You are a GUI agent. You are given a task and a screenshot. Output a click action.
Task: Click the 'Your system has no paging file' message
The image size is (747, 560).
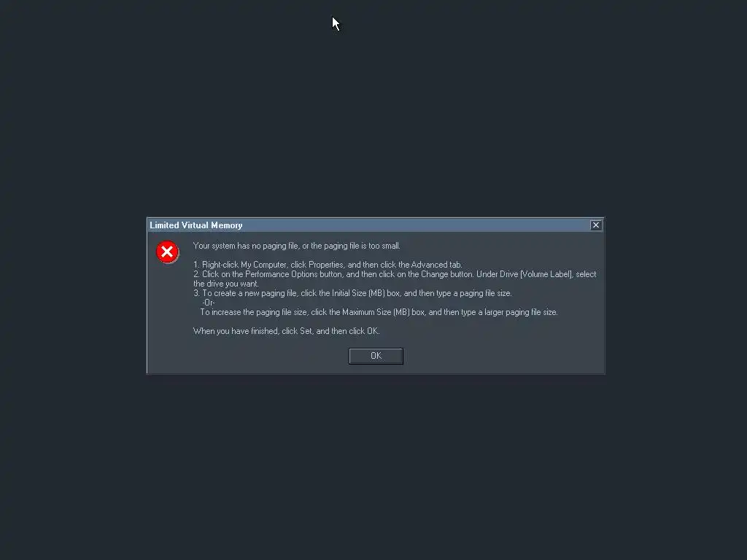(x=296, y=246)
